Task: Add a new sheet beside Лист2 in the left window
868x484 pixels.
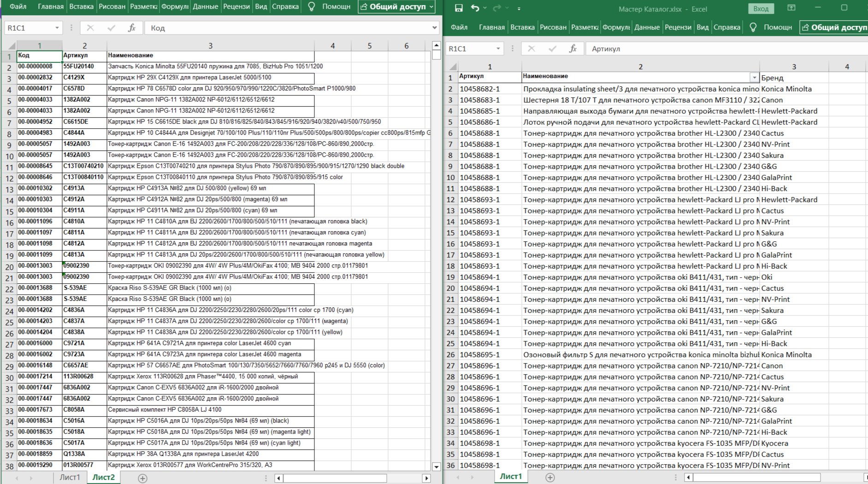Action: pos(142,478)
